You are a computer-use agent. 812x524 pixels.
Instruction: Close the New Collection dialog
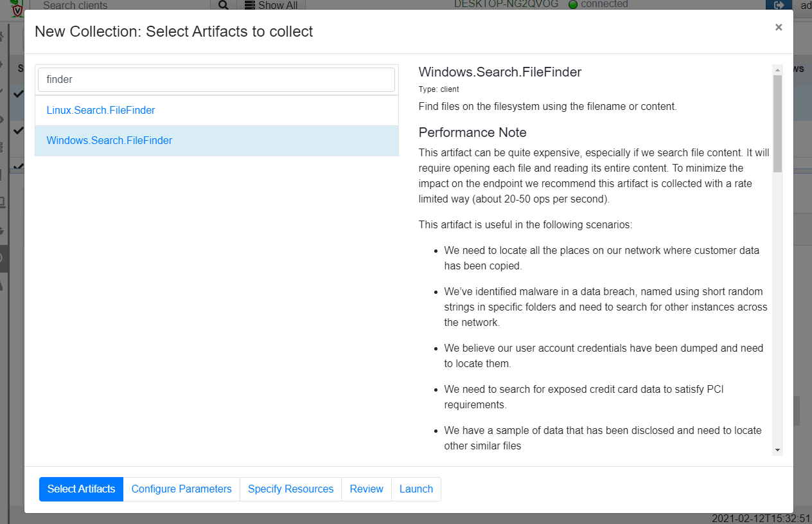tap(779, 27)
